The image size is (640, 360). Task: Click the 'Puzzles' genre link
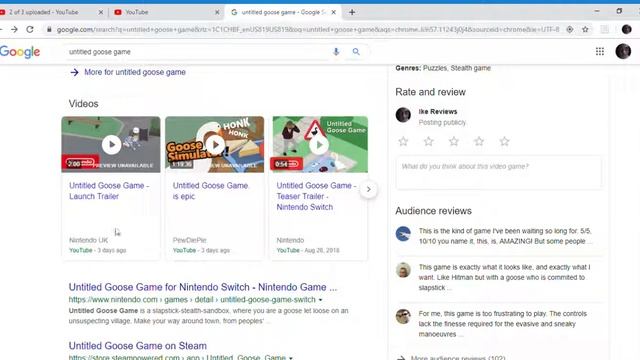[435, 68]
